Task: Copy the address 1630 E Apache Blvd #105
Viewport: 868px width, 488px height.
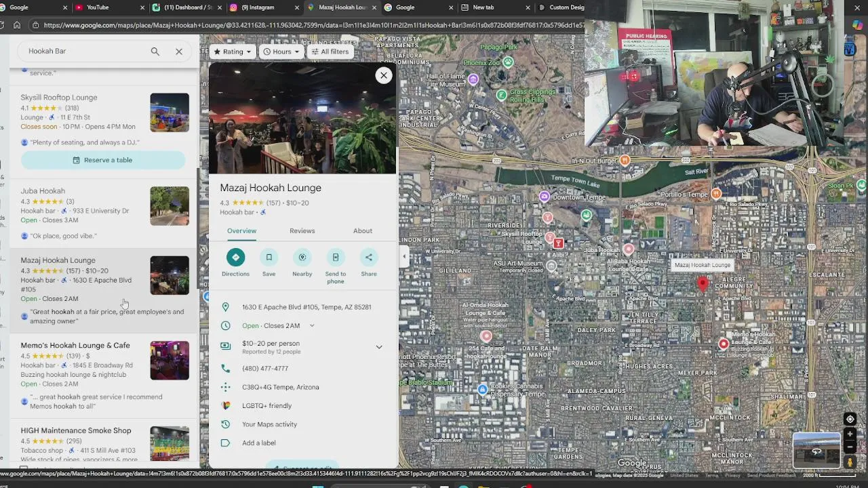Action: 307,307
